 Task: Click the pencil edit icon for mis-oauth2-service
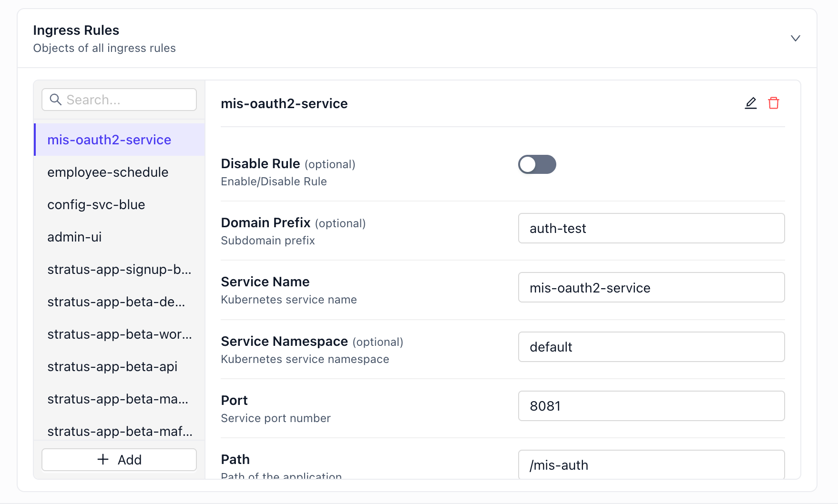(x=751, y=103)
